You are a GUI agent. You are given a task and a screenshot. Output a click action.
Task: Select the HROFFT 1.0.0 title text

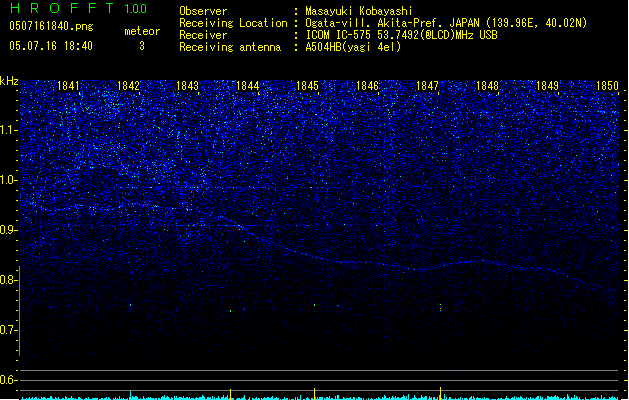coord(78,8)
